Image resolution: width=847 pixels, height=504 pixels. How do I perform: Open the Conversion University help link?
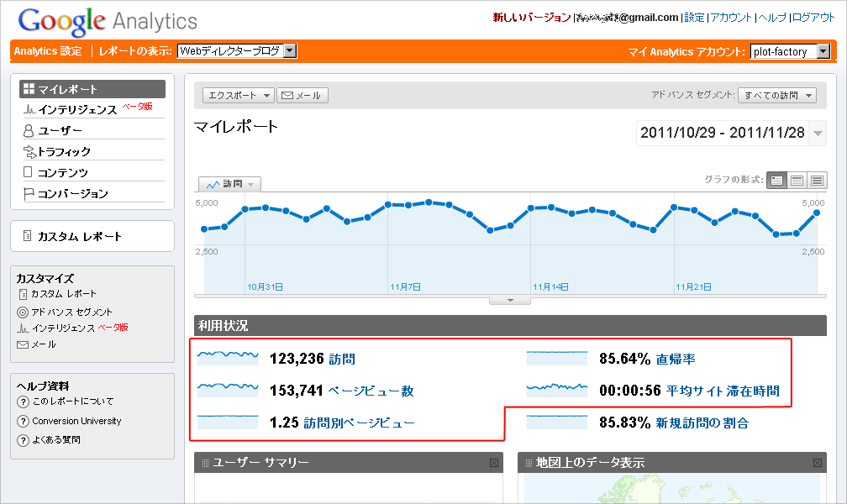[x=76, y=421]
